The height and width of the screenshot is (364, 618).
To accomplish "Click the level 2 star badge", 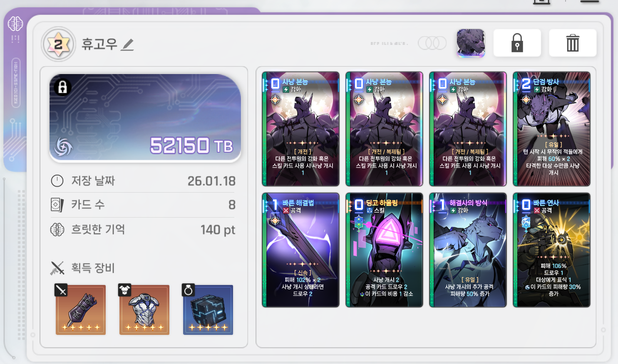I will point(59,44).
